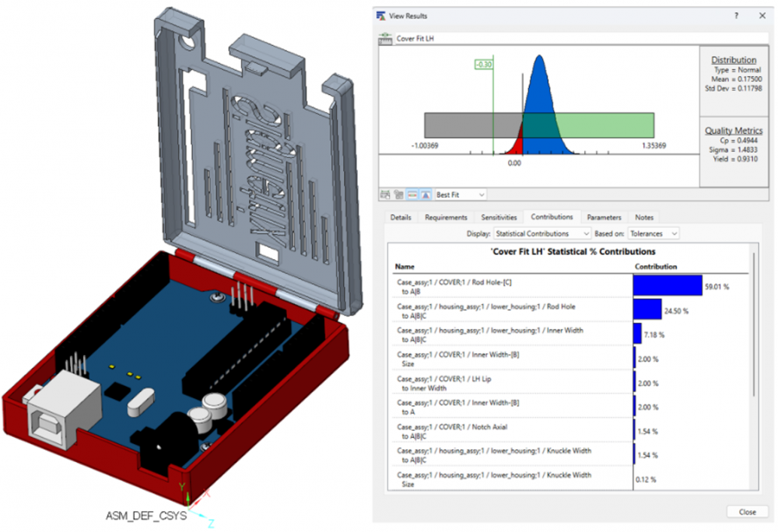
Task: Switch to the Sensitivities tab
Action: coord(499,218)
